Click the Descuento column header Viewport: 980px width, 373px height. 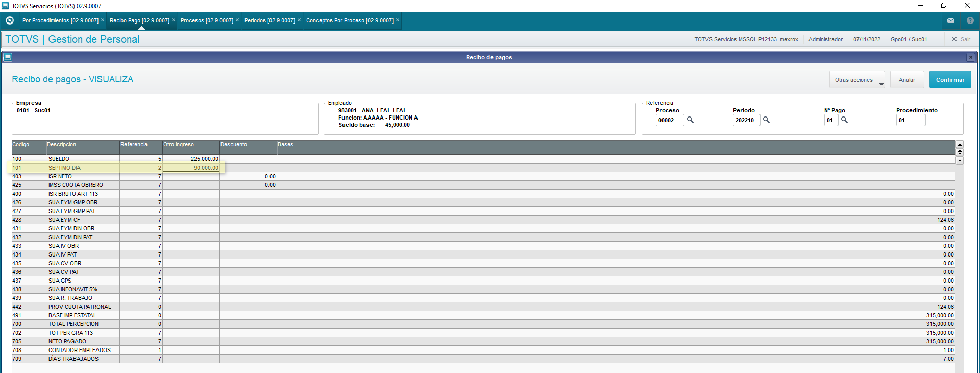click(248, 147)
